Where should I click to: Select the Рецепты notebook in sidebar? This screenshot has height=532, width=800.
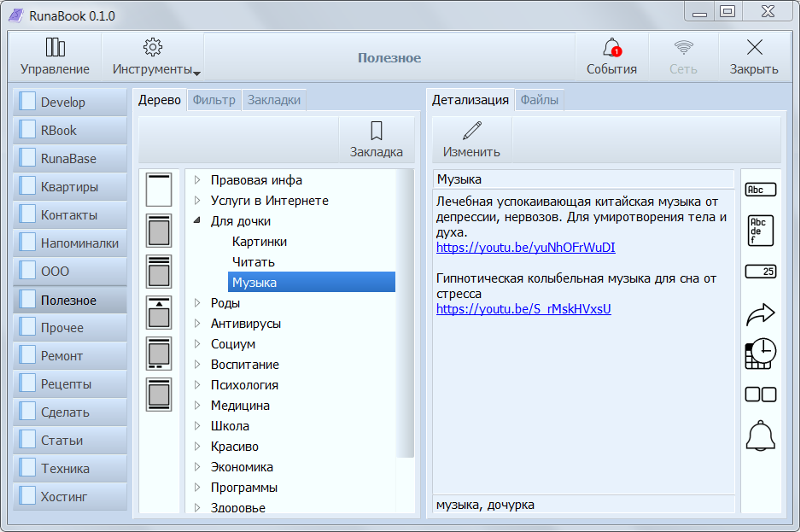[x=70, y=384]
